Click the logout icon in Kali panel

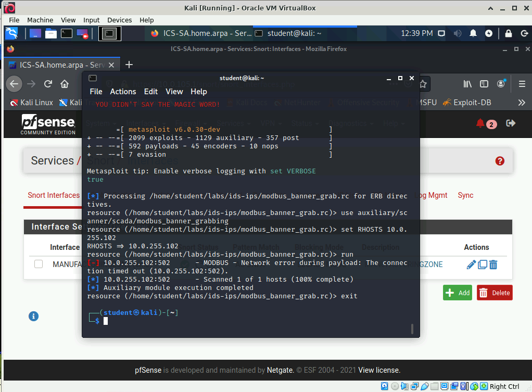pos(524,33)
